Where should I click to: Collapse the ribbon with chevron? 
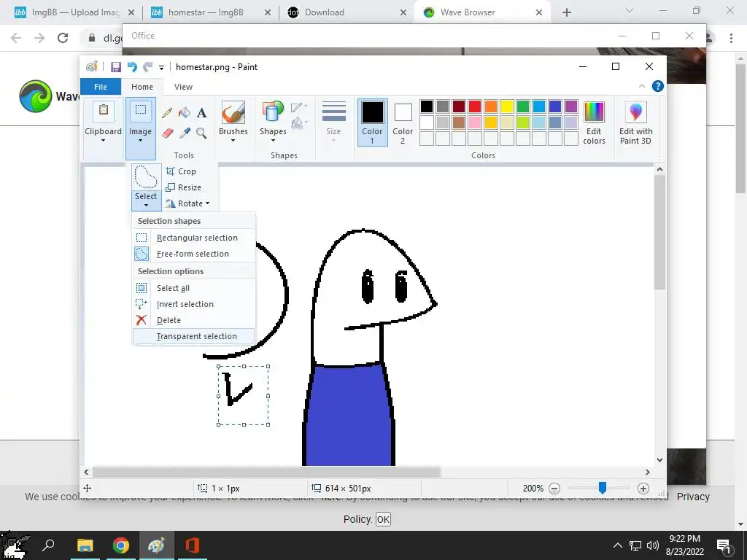642,86
